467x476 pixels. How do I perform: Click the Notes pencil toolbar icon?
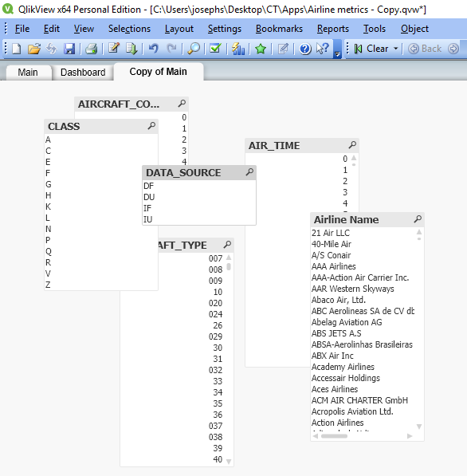[x=283, y=49]
